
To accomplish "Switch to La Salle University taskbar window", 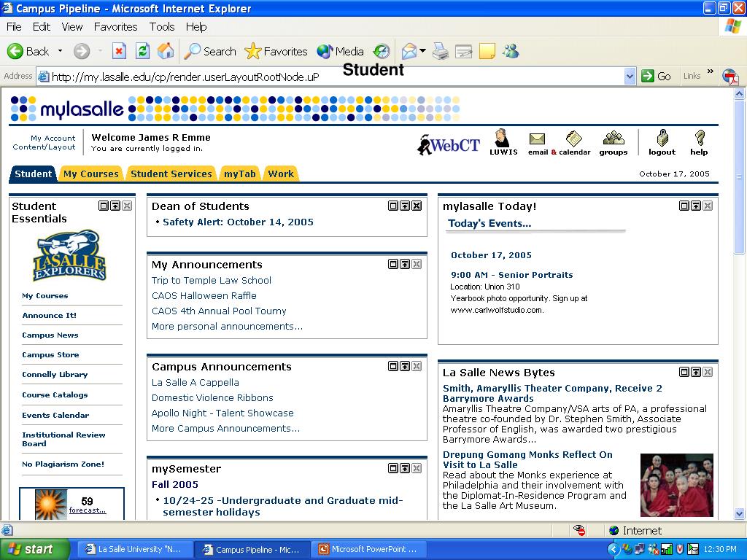I will coord(134,549).
